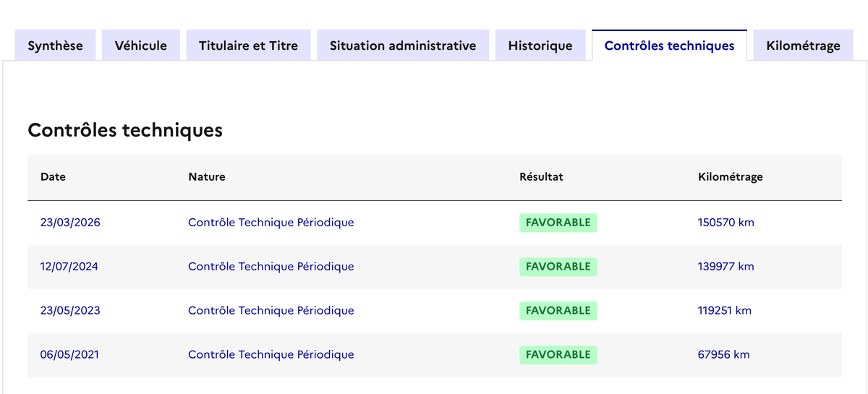Viewport: 868px width, 394px height.
Task: Select the Contrôles techniques tab
Action: click(x=669, y=46)
